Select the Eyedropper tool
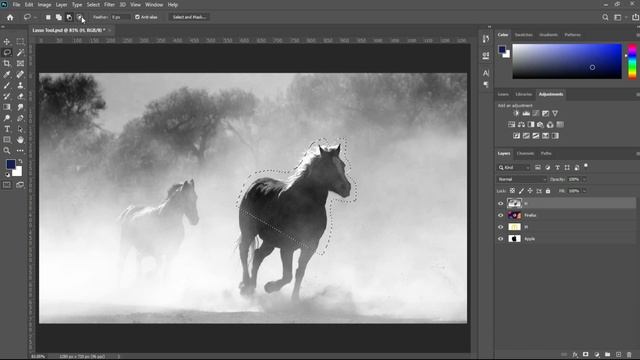640x360 pixels. click(7, 74)
